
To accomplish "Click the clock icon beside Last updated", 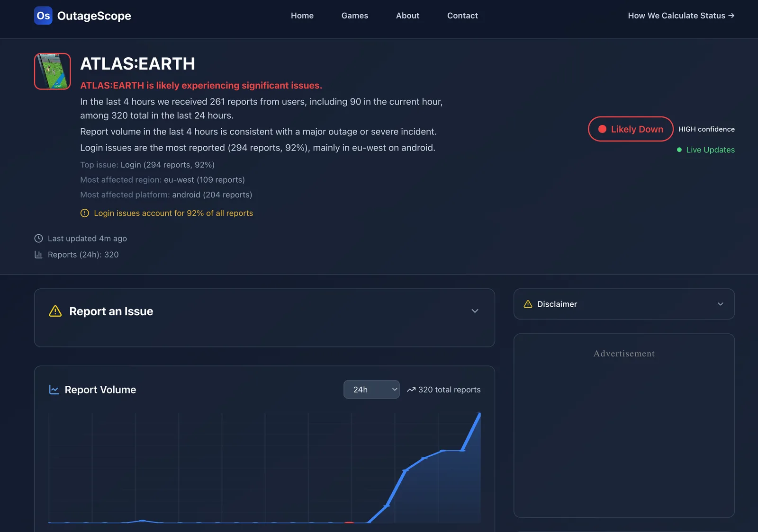I will coord(38,239).
